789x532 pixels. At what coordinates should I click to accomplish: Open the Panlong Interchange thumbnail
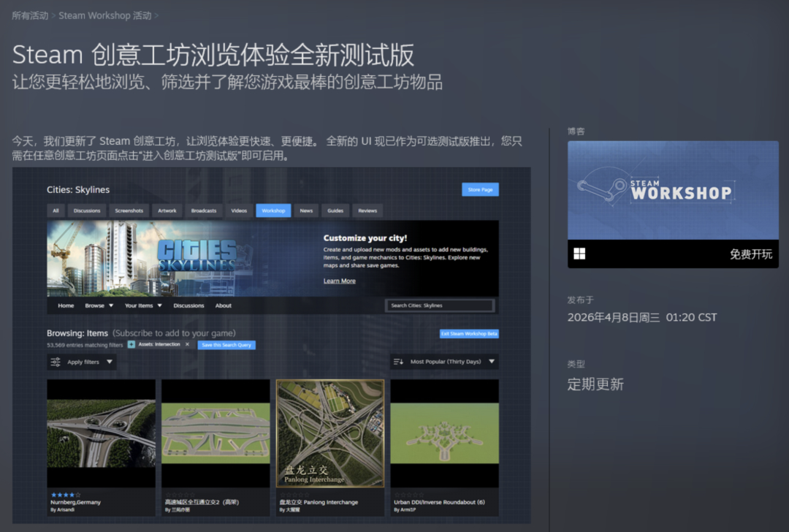[x=330, y=433]
